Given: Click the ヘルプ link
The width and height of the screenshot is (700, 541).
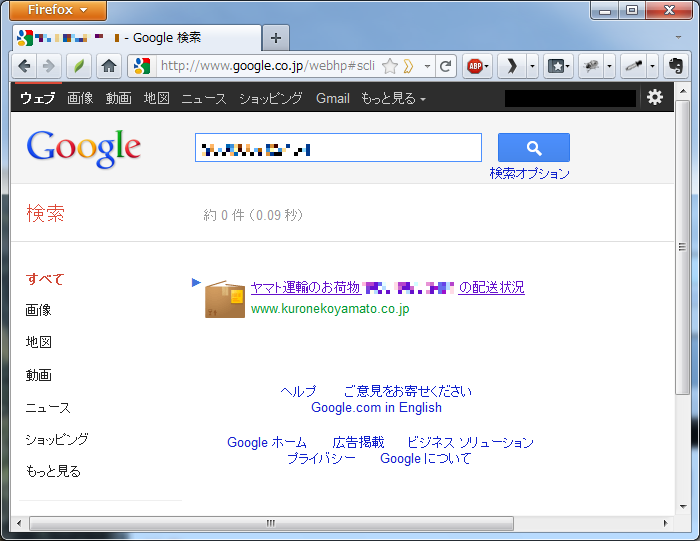Looking at the screenshot, I should (298, 391).
